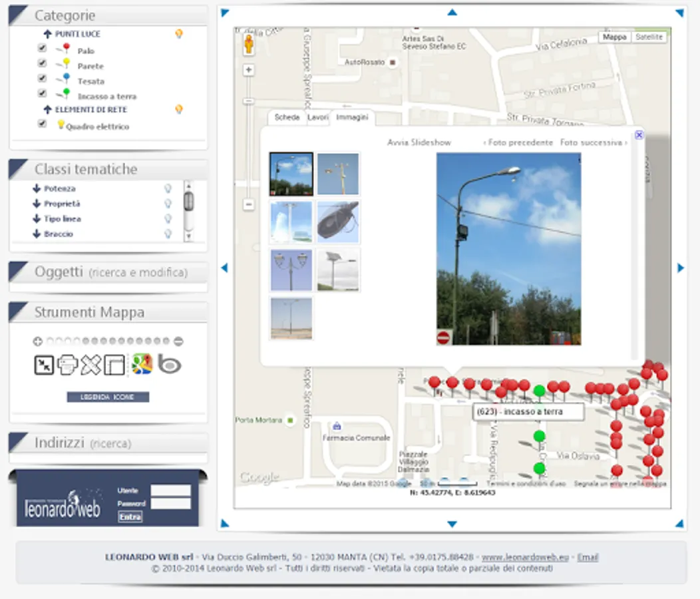Screen dimensions: 700x599
Task: Uncheck the Incasso a terra checkbox
Action: [x=42, y=93]
